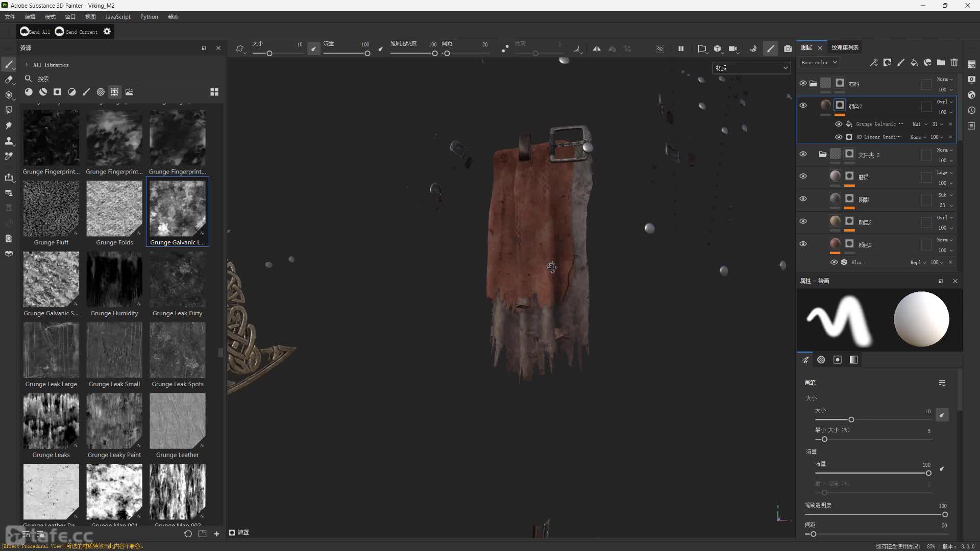Image resolution: width=980 pixels, height=551 pixels.
Task: Open Mul blend dropdown for Grunge Galvanic
Action: pos(920,124)
